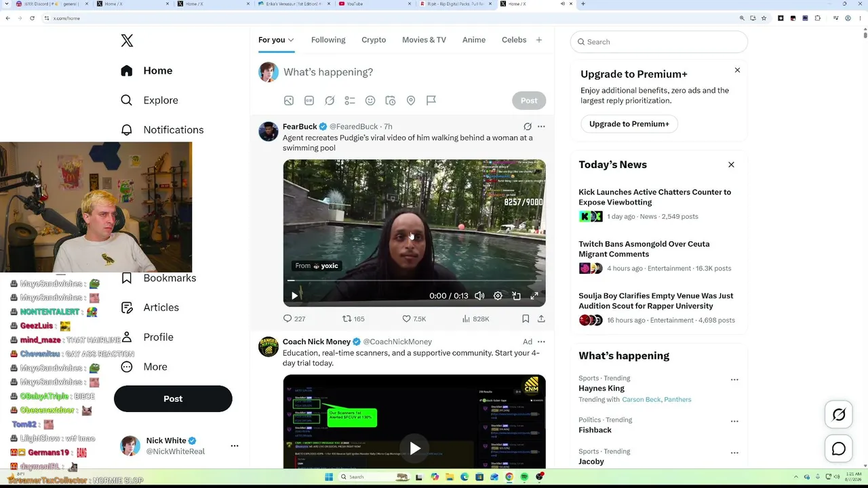Open the Messages floating chat button
Viewport: 868px width, 488px height.
tap(839, 449)
